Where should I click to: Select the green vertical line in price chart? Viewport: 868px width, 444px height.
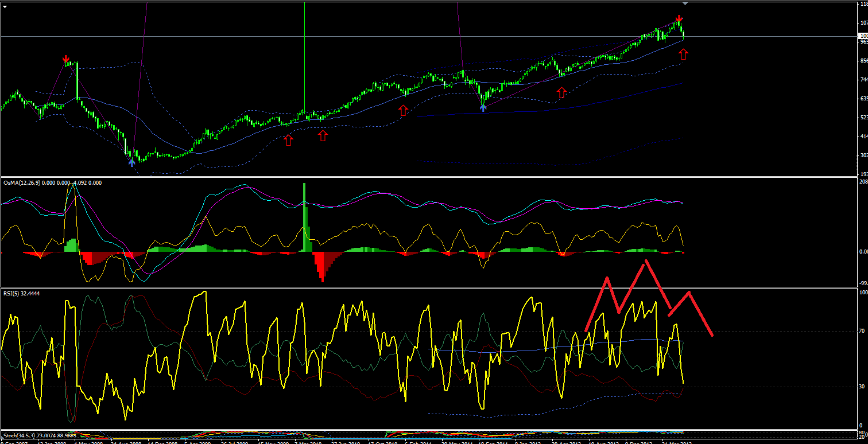click(x=304, y=57)
